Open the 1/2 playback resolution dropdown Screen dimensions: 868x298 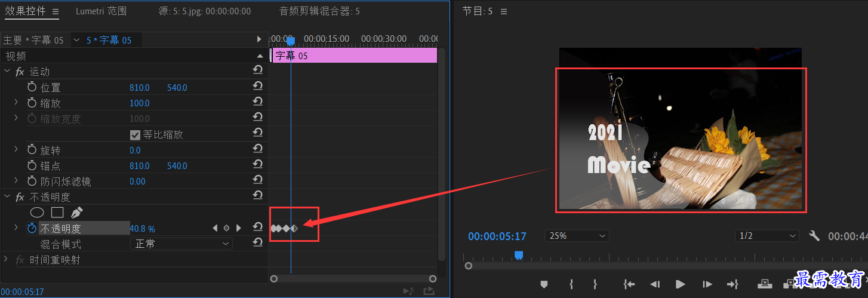coord(767,236)
